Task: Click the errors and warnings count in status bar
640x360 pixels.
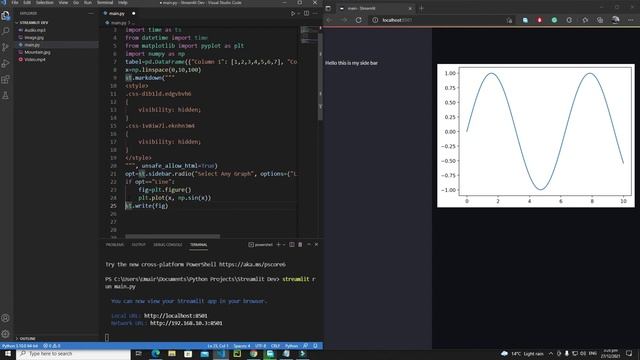Action: pyautogui.click(x=52, y=346)
